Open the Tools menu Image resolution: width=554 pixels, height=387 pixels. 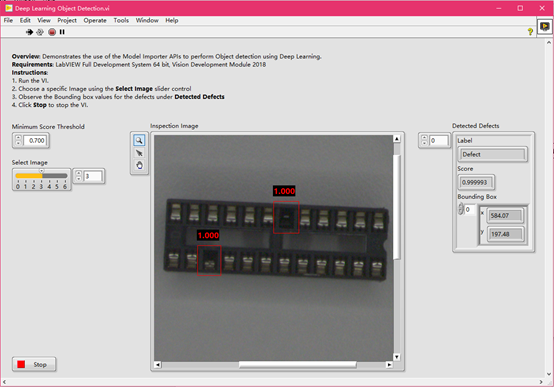point(121,20)
